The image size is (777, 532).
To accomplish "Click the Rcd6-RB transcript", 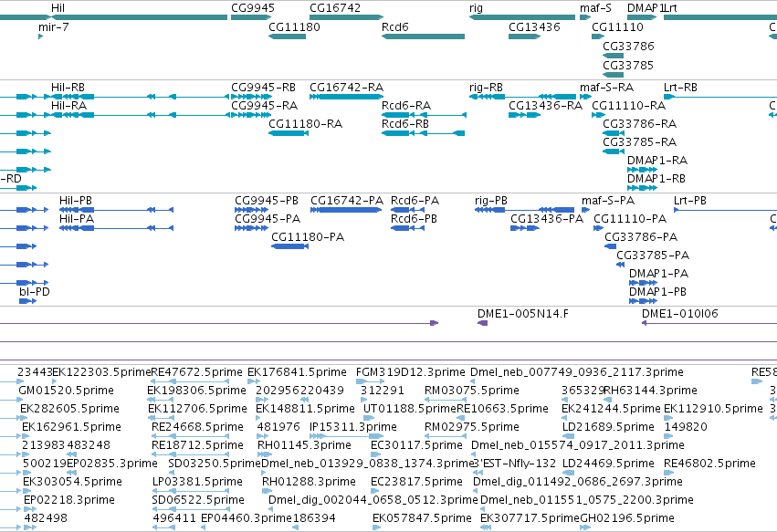I will [x=423, y=133].
